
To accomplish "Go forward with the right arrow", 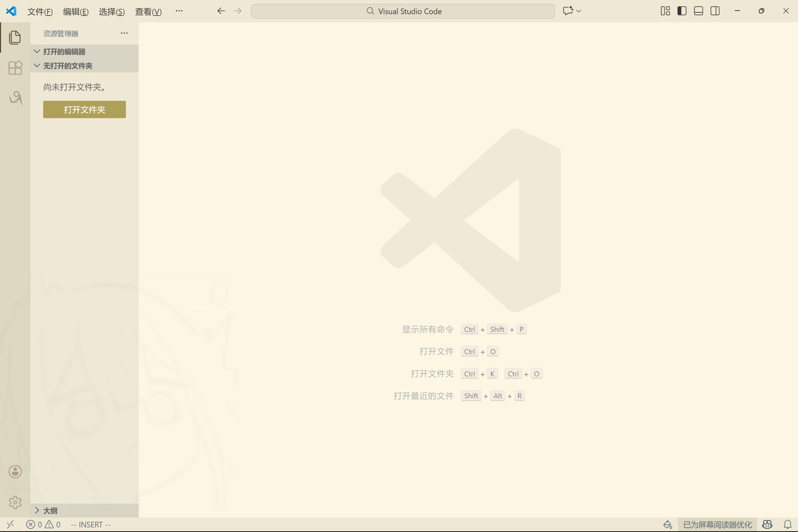I will click(x=238, y=11).
